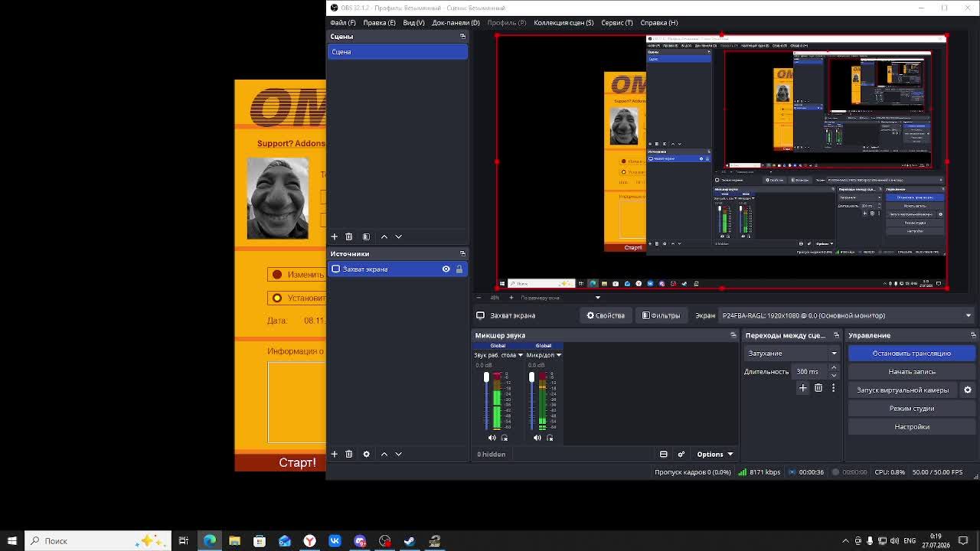Open Правка menu

click(379, 22)
